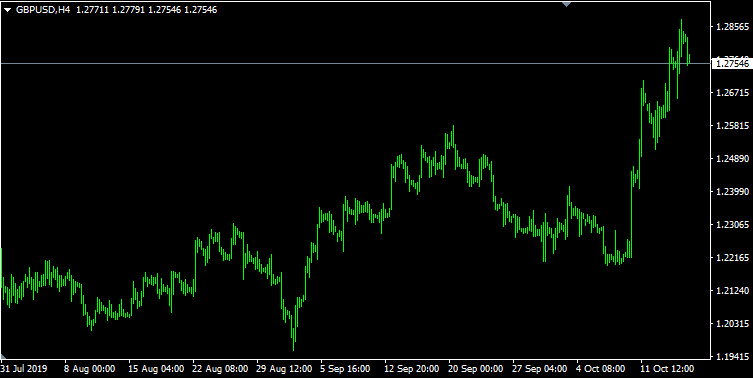Select the current price label 1.27546
This screenshot has height=378, width=753.
tap(732, 63)
